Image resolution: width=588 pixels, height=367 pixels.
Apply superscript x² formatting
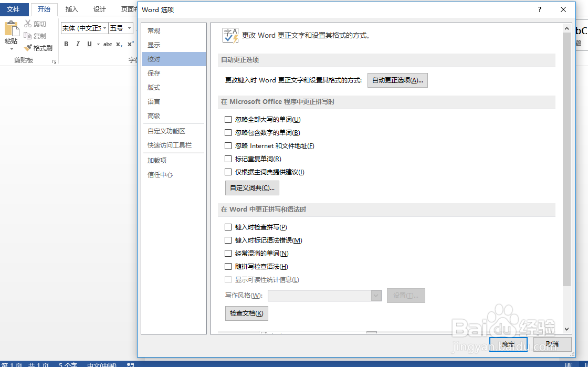131,44
